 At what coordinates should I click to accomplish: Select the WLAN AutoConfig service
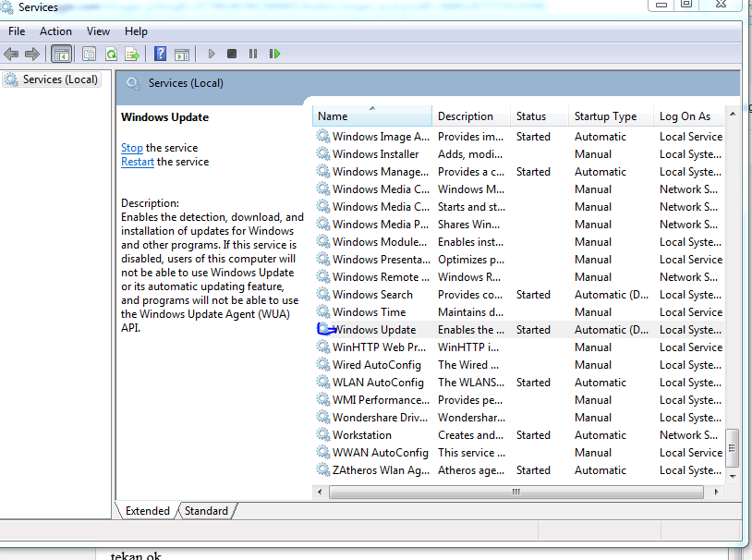click(378, 383)
